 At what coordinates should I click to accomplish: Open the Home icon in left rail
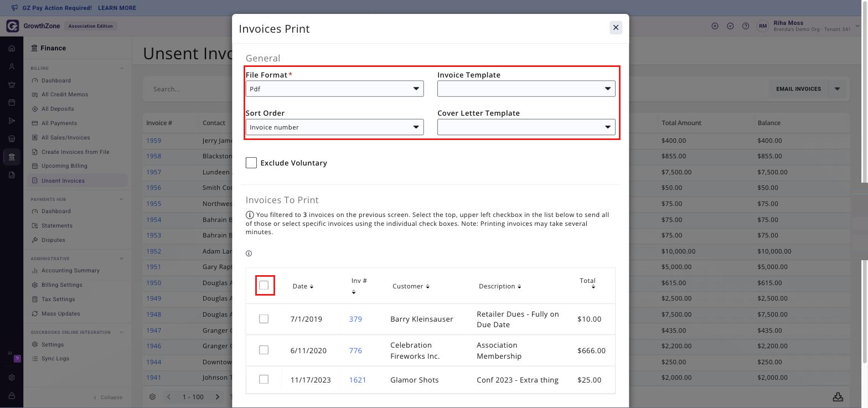(12, 49)
